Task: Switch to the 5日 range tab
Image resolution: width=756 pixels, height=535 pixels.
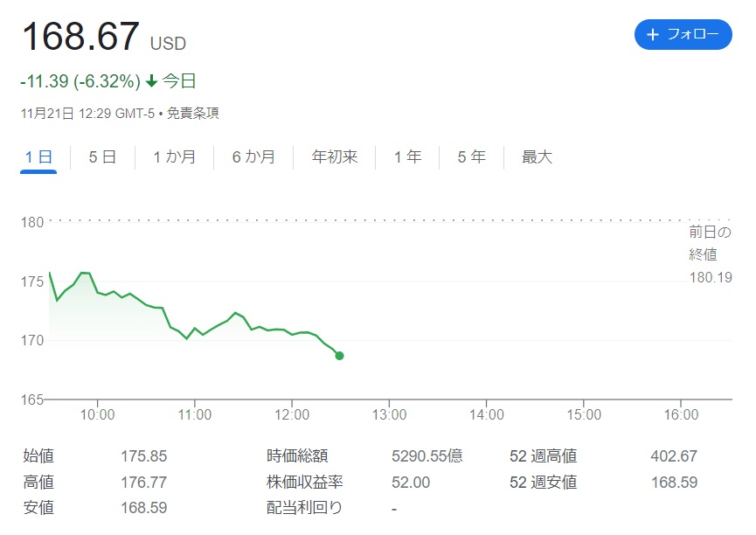Action: [102, 157]
